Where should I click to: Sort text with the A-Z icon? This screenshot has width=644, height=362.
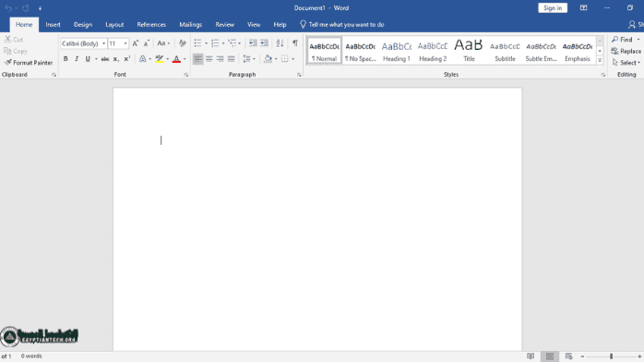(280, 43)
